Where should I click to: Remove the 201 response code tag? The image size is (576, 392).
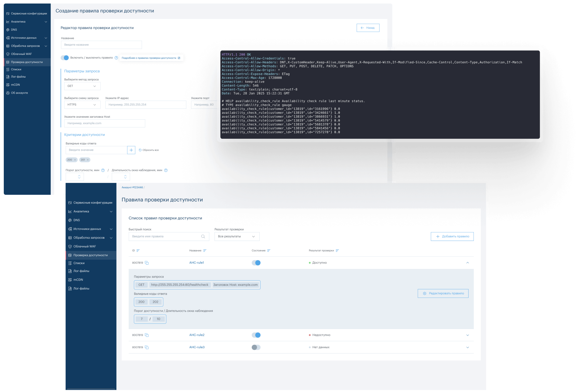(x=88, y=160)
